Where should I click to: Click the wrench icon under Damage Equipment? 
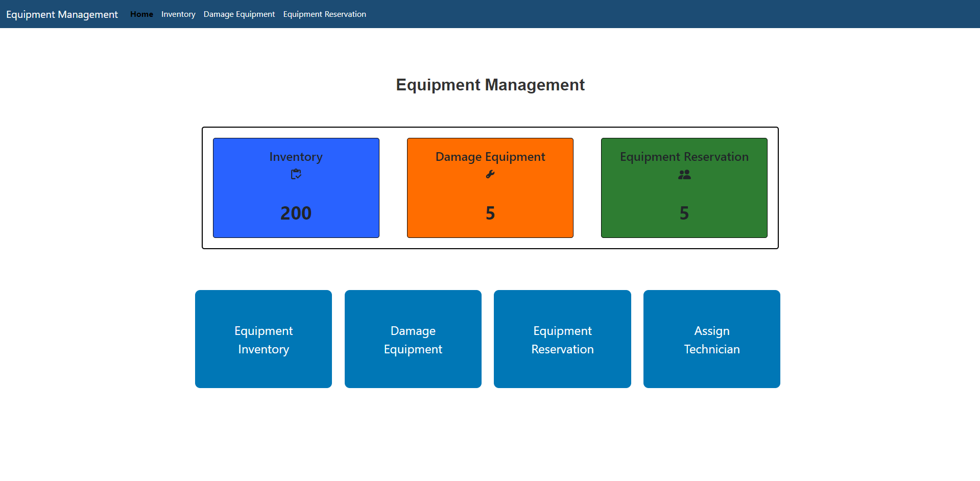point(490,174)
